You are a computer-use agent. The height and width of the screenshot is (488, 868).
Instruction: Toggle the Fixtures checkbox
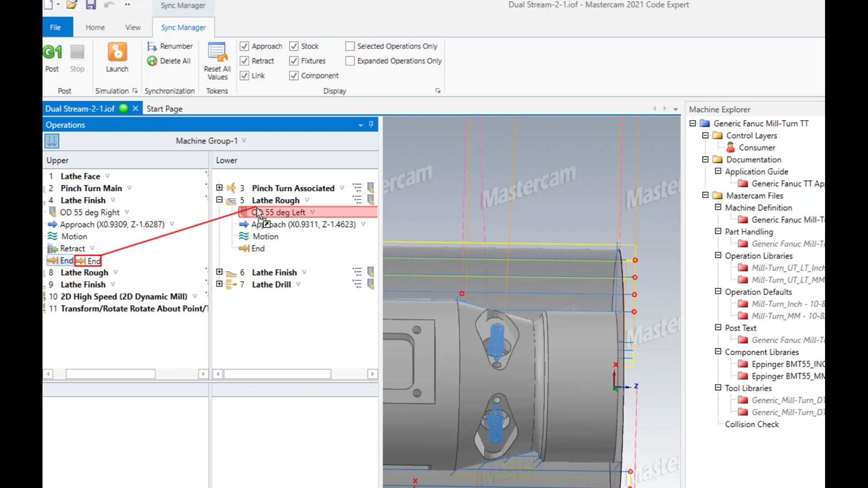pyautogui.click(x=294, y=61)
